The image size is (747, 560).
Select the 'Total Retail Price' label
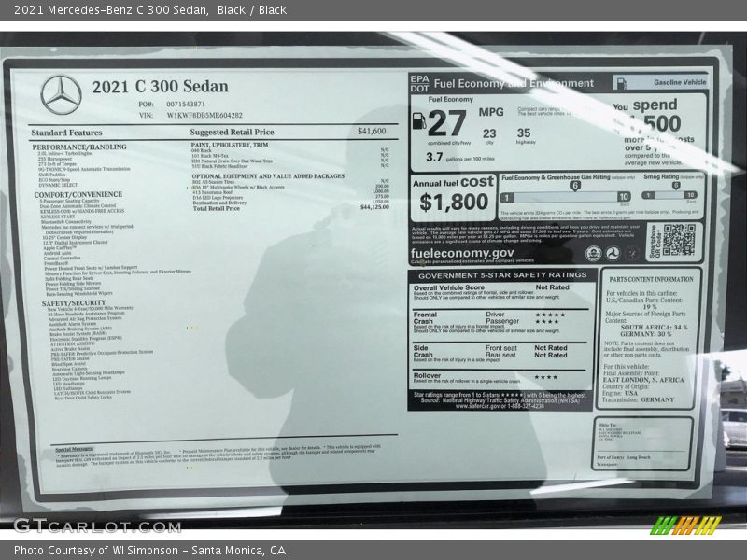click(x=217, y=208)
